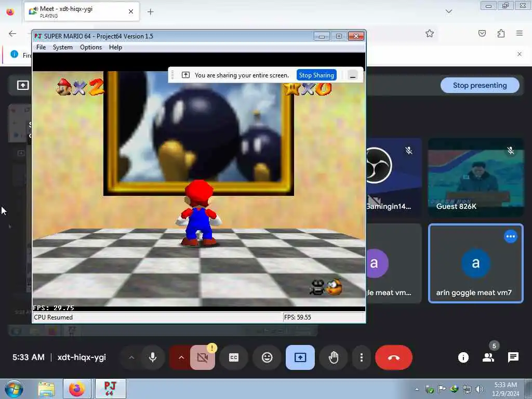Screen dimensions: 532x399
Task: Click the taskbar clock showing 5:33 AM
Action: point(506,389)
